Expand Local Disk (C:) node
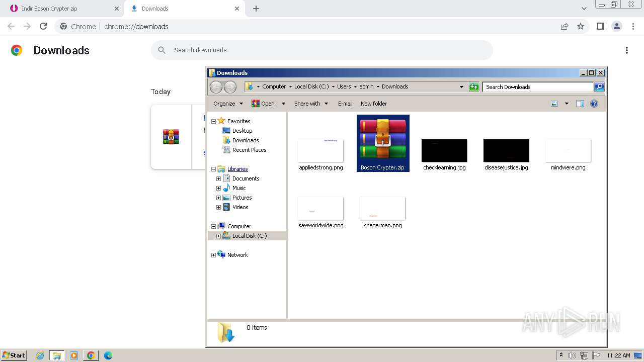644x362 pixels. point(218,236)
